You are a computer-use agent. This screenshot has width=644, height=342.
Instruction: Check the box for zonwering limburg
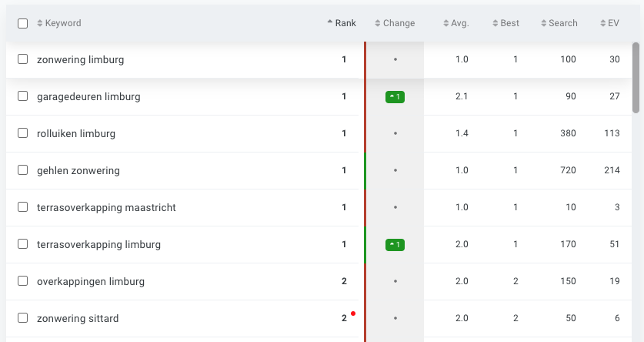(22, 59)
